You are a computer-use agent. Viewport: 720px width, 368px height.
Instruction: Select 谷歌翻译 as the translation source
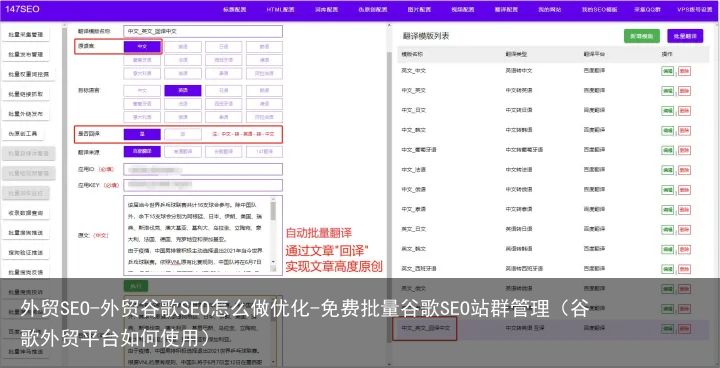pos(224,152)
